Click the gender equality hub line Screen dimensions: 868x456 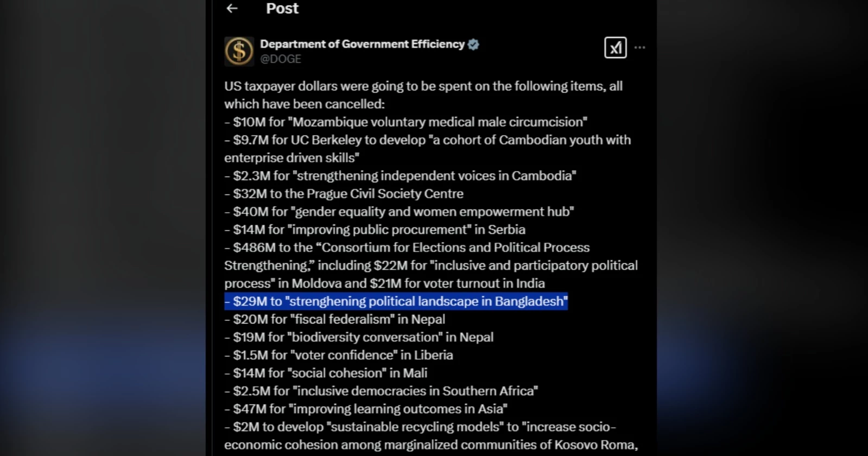(399, 212)
